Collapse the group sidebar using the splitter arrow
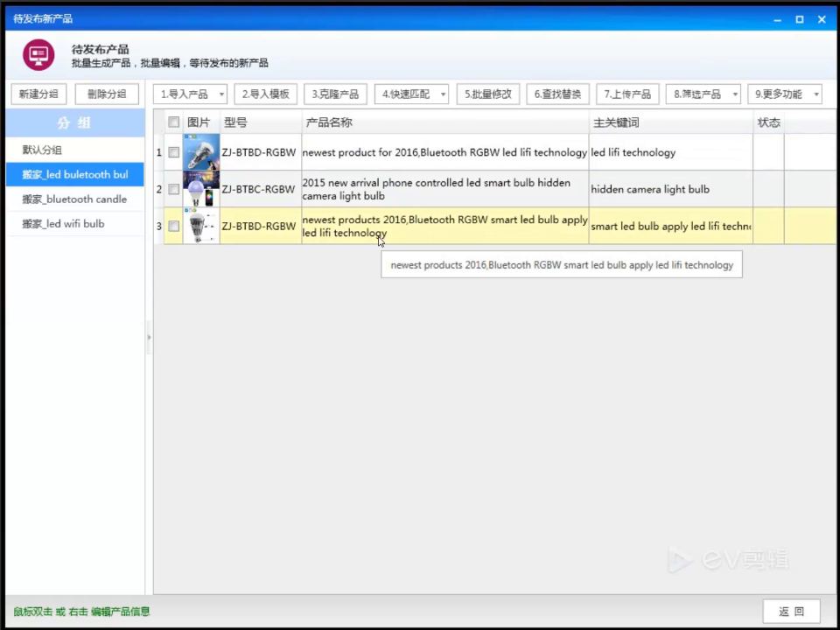Image resolution: width=840 pixels, height=630 pixels. point(149,338)
